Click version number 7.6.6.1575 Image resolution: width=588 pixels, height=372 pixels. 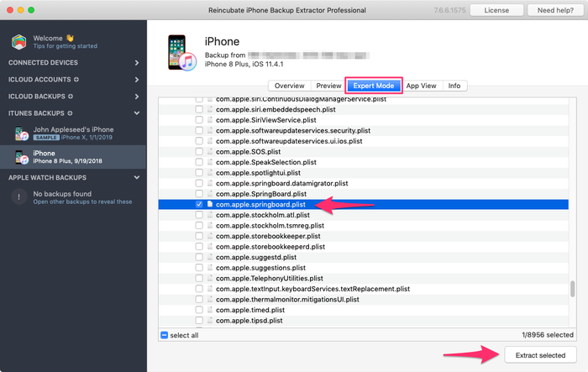tap(449, 10)
